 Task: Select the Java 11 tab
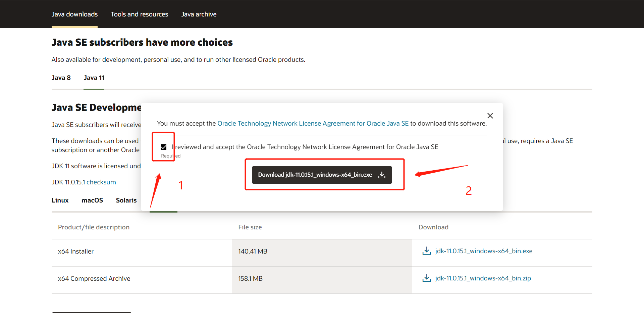[94, 78]
